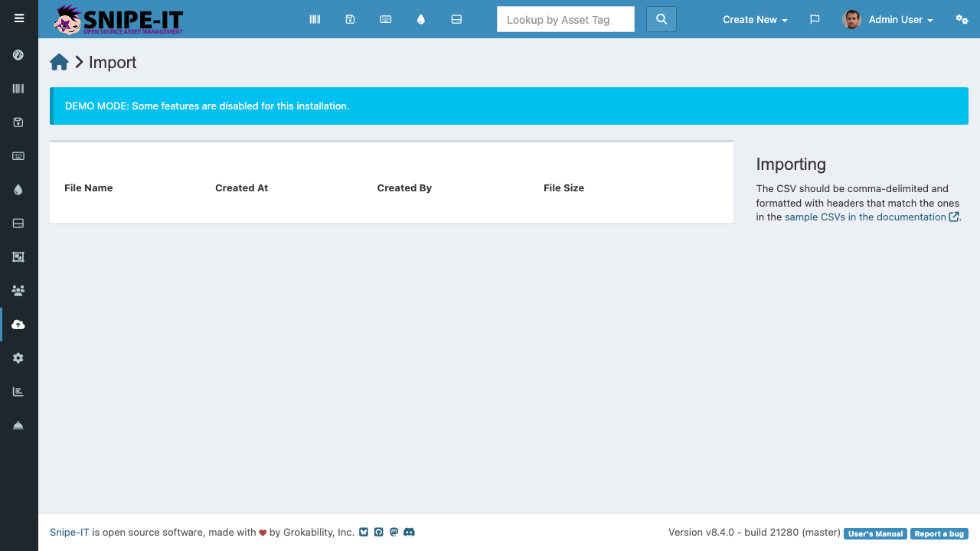The height and width of the screenshot is (551, 980).
Task: Open the Mastodon footer icon
Action: (x=394, y=532)
